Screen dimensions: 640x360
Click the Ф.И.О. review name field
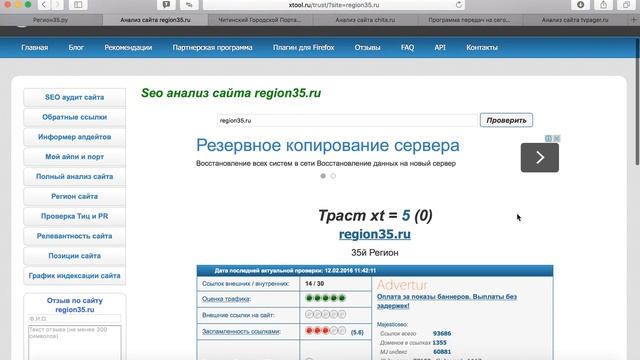tap(75, 319)
